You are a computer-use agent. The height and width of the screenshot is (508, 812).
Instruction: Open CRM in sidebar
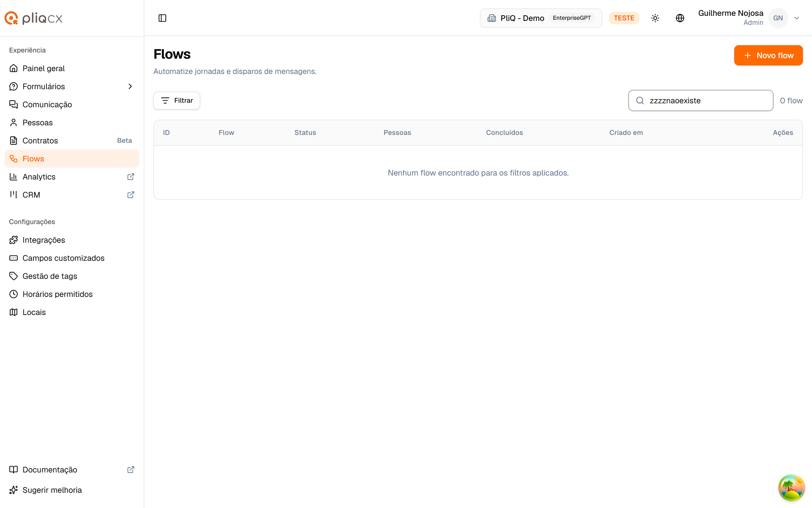72,195
